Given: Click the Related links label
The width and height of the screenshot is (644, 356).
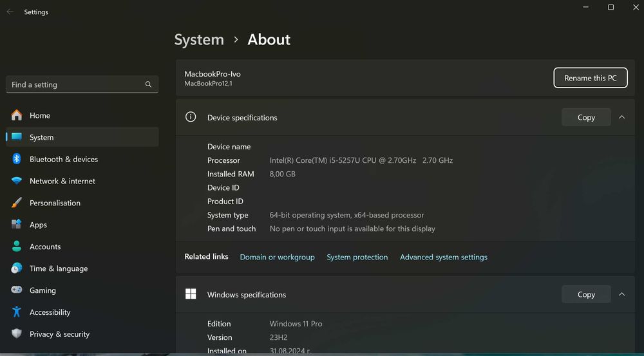Looking at the screenshot, I should pos(206,257).
